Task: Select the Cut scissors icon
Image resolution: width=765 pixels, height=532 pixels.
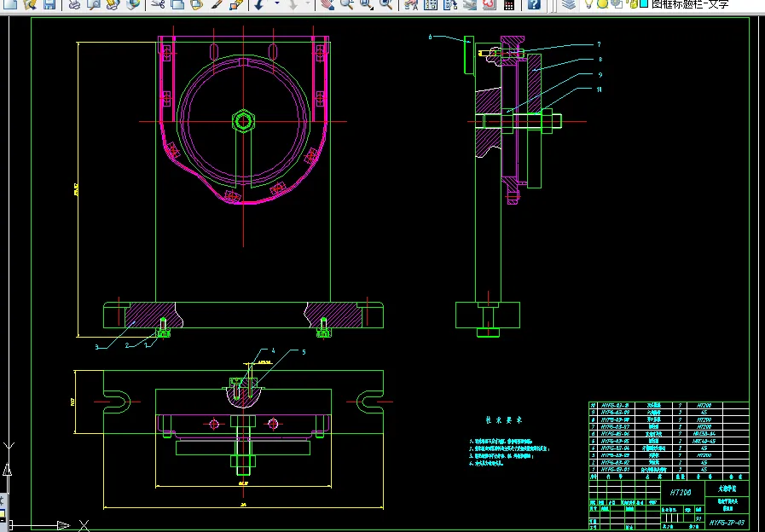Action: pyautogui.click(x=158, y=4)
